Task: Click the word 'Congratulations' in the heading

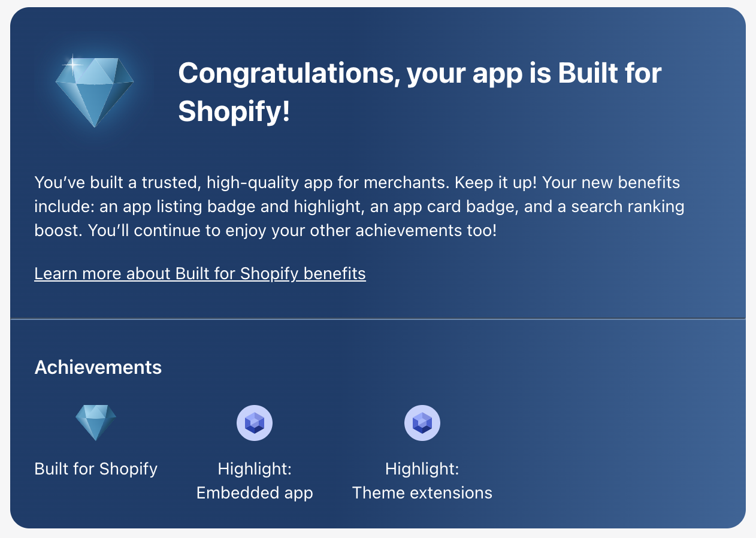Action: [289, 74]
